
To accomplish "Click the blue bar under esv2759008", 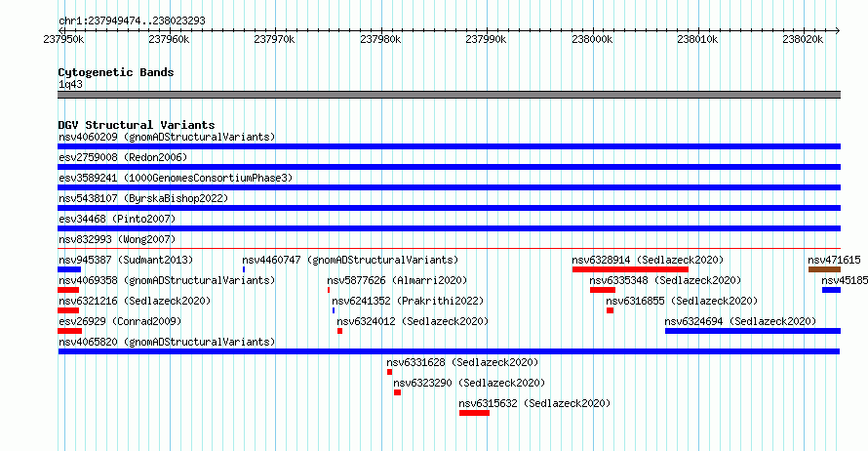I will click(449, 167).
